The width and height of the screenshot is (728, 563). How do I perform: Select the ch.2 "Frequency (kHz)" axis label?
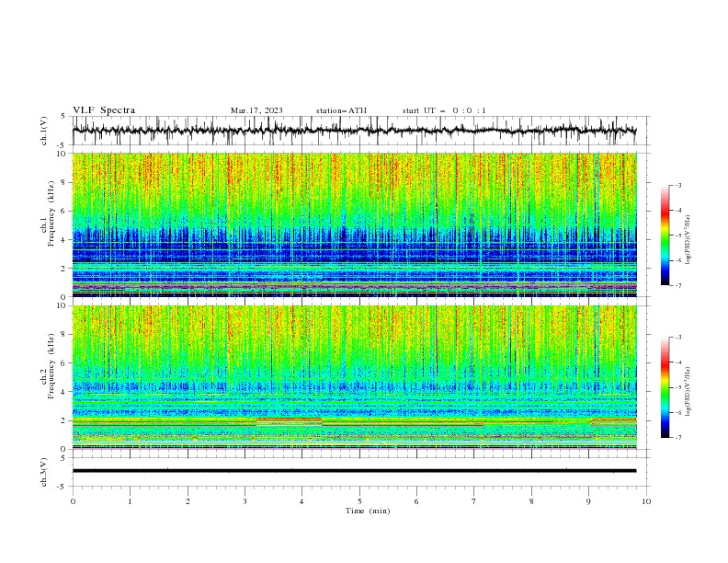51,366
